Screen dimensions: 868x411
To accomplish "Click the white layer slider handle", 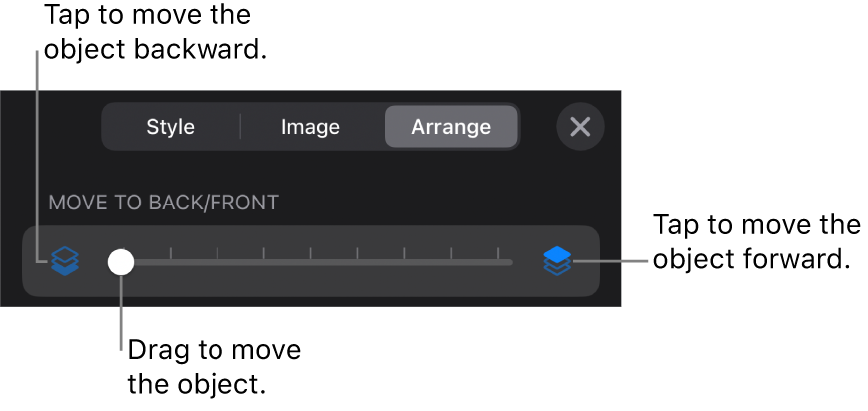I will 121,262.
